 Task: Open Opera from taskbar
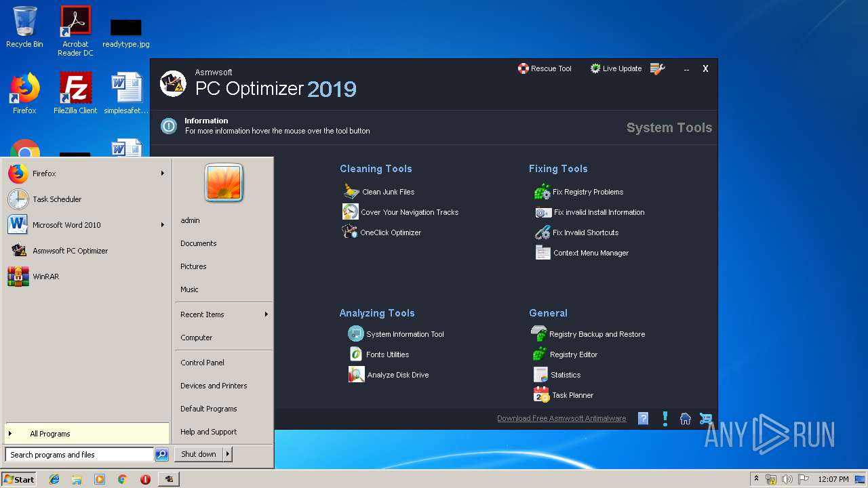[145, 479]
